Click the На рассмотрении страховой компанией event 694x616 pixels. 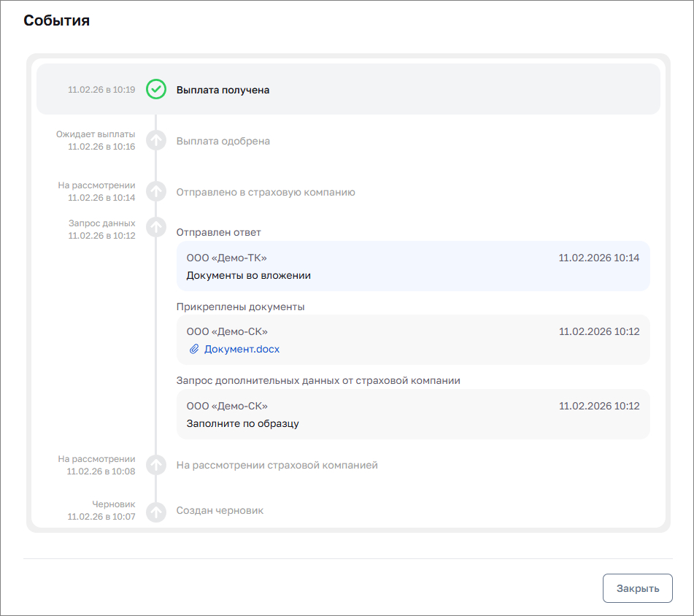pyautogui.click(x=277, y=465)
